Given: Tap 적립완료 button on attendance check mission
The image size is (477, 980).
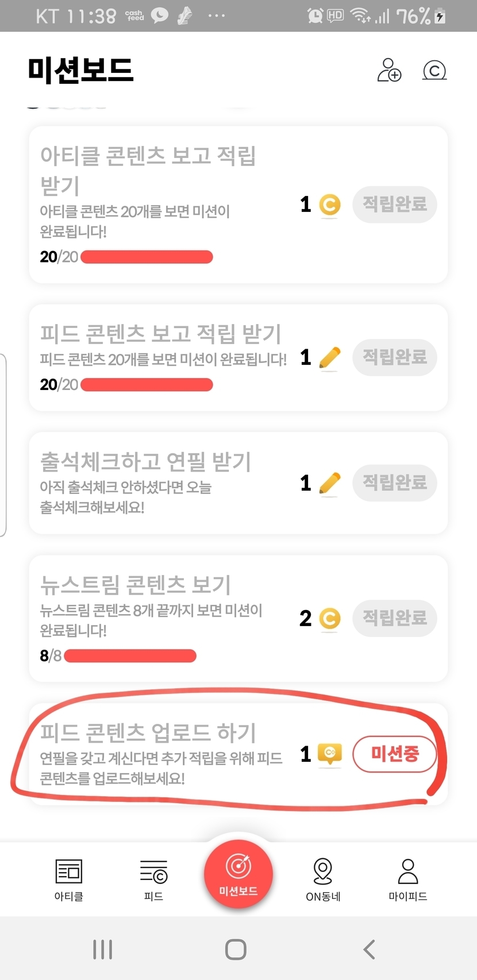Looking at the screenshot, I should click(x=395, y=483).
